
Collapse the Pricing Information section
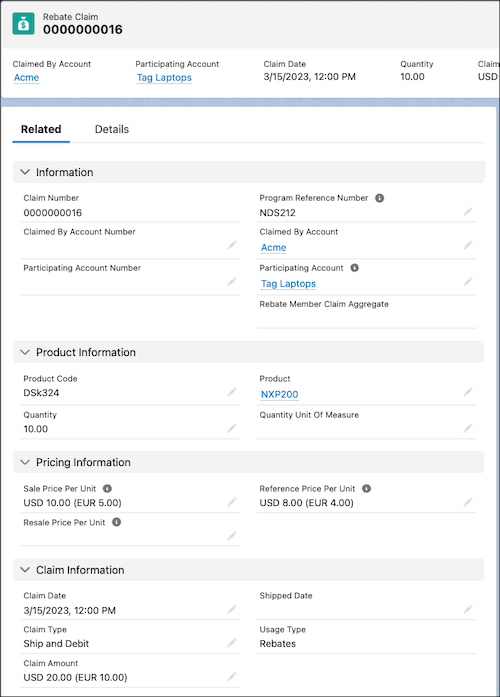coord(25,462)
